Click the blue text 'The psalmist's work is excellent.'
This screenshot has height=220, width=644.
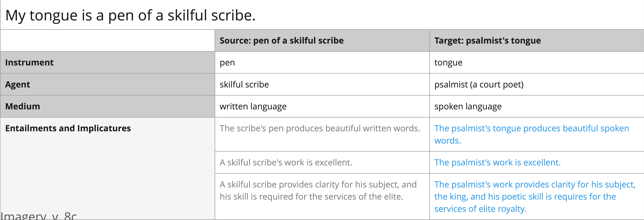pyautogui.click(x=497, y=163)
